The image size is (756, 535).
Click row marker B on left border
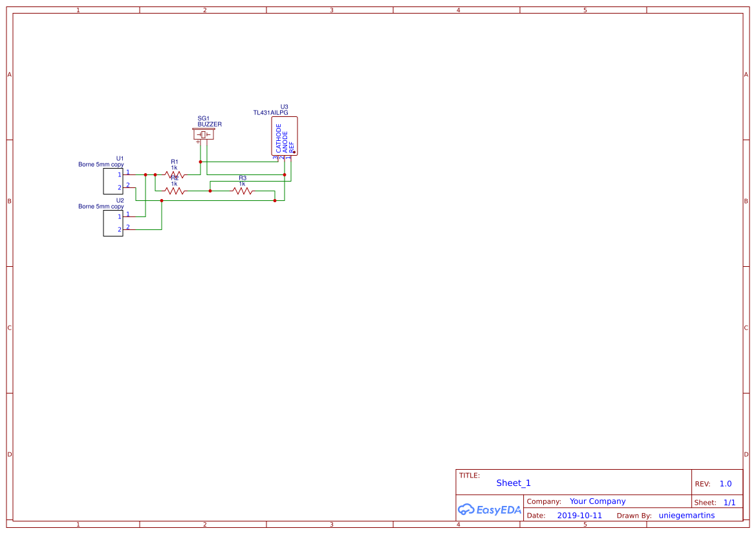point(9,202)
